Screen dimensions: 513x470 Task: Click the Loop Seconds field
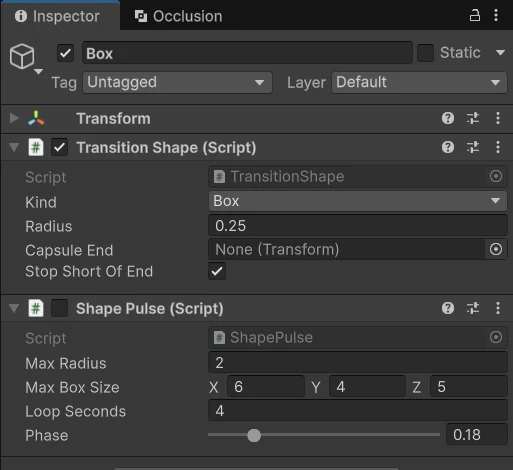pos(357,411)
